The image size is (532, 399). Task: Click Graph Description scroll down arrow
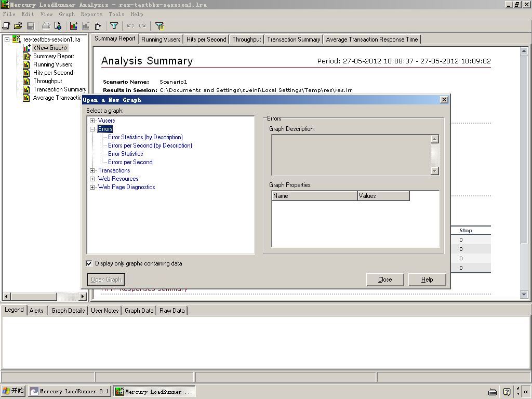(x=435, y=170)
